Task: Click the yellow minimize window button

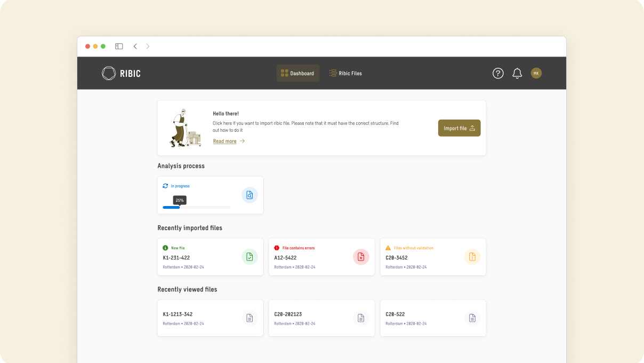Action: coord(95,46)
